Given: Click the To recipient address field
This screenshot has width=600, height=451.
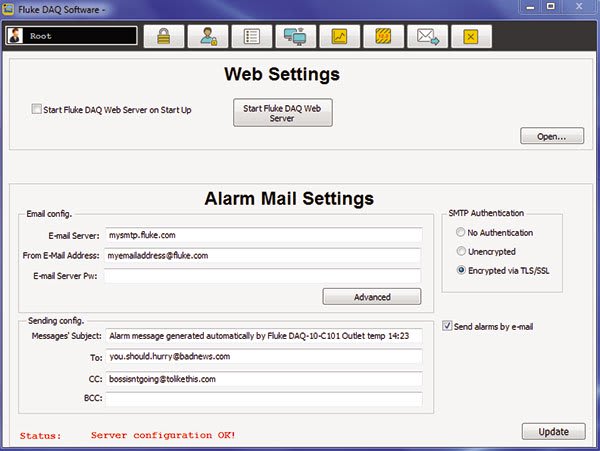Looking at the screenshot, I should pos(264,357).
